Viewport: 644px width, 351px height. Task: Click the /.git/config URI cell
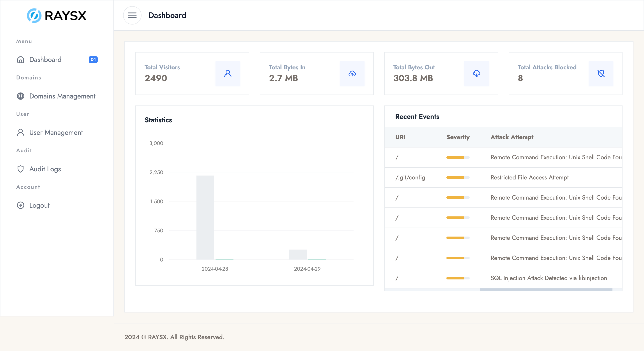click(x=410, y=177)
